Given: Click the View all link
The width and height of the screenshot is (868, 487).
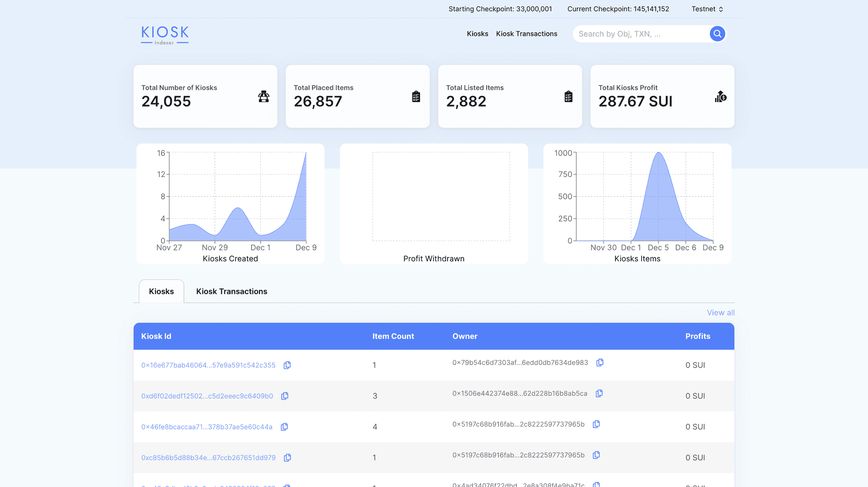Looking at the screenshot, I should (x=721, y=313).
